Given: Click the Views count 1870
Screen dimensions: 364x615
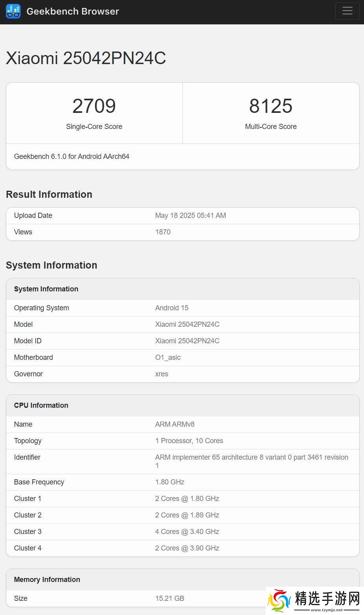Looking at the screenshot, I should pyautogui.click(x=163, y=232).
